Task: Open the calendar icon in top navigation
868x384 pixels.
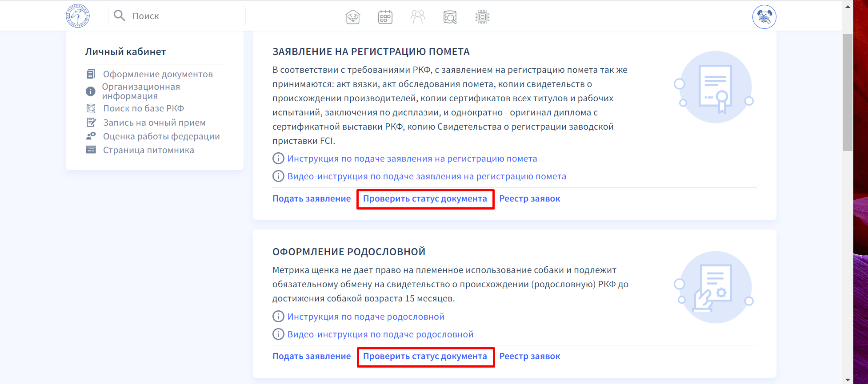Action: pos(385,17)
